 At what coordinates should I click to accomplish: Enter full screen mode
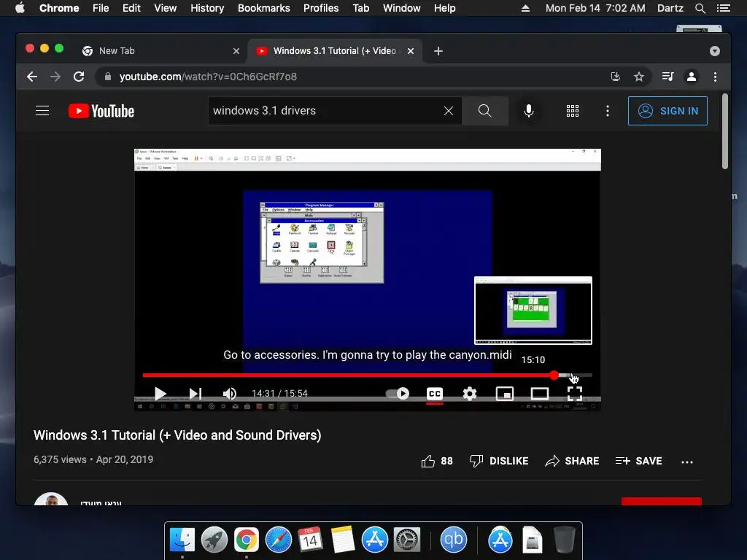(575, 394)
